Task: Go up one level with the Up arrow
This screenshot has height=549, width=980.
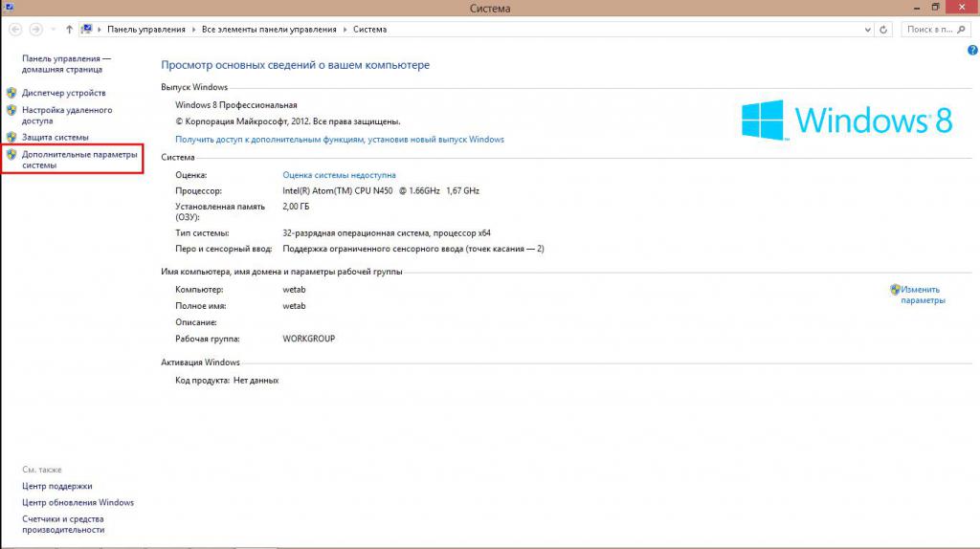Action: click(x=70, y=30)
